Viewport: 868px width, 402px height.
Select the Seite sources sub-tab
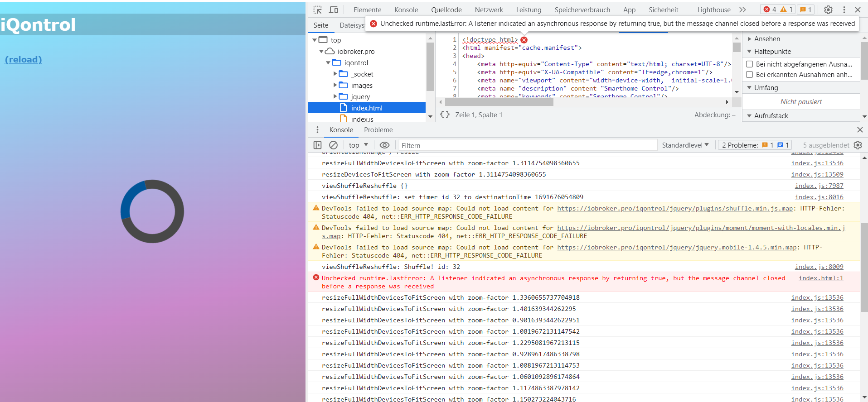pyautogui.click(x=321, y=25)
